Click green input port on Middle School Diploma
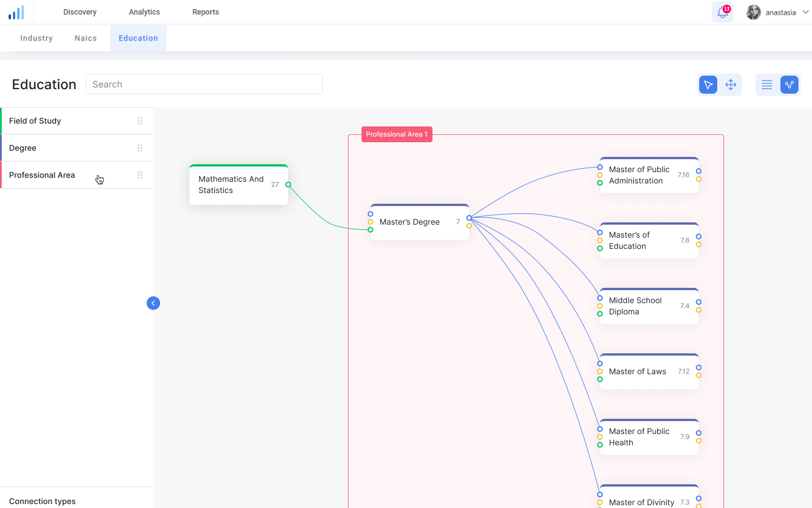Viewport: 812px width, 508px height. [x=600, y=314]
